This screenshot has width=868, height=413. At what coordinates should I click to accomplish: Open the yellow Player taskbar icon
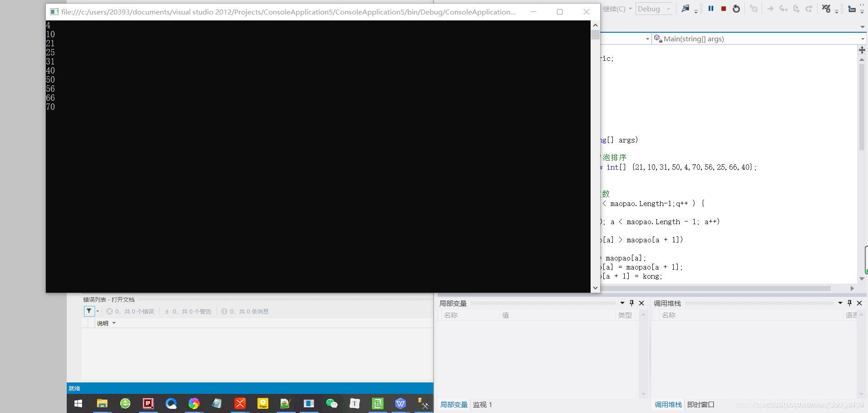pyautogui.click(x=263, y=403)
